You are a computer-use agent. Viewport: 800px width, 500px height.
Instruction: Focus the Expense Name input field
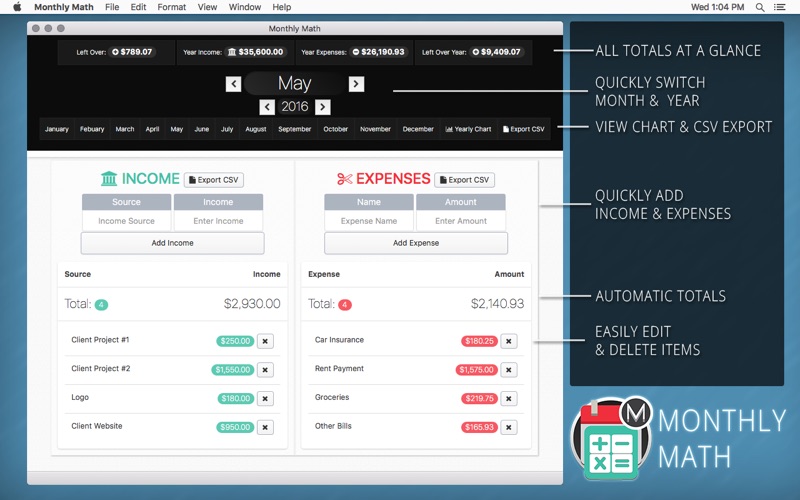369,221
